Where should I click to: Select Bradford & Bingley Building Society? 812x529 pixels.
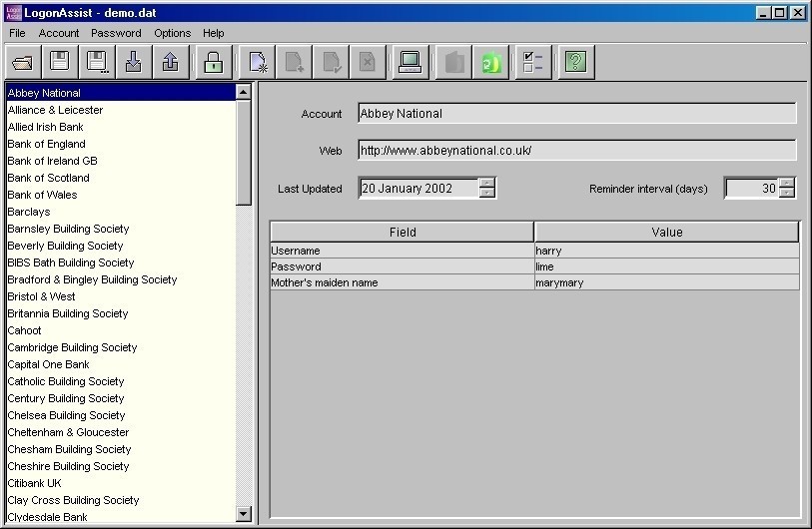(121, 279)
